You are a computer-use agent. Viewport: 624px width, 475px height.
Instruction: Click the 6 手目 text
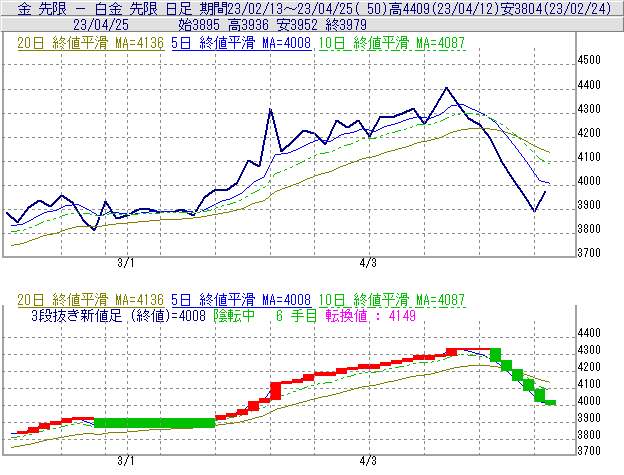(296, 316)
